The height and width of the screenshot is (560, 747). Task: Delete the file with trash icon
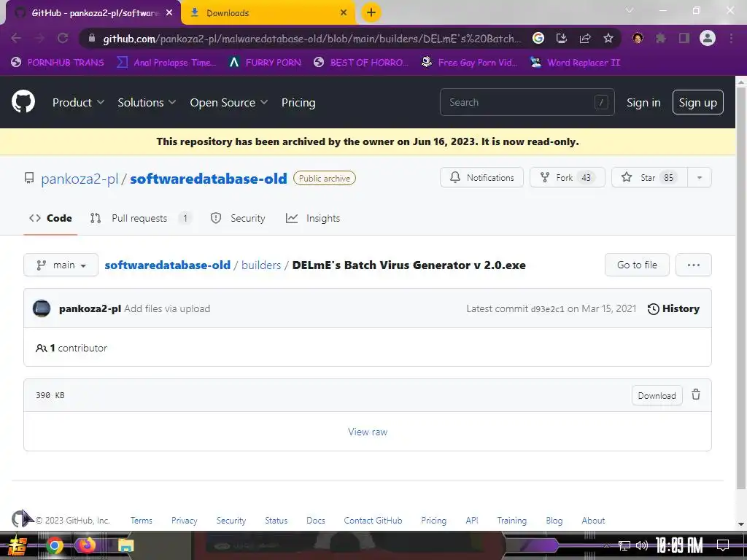(x=696, y=394)
